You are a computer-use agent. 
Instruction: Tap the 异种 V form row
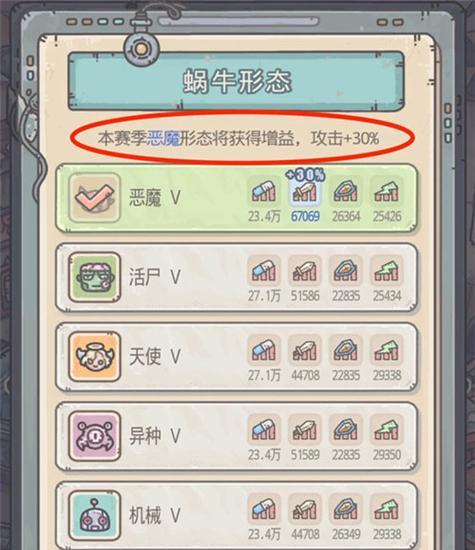(x=237, y=436)
